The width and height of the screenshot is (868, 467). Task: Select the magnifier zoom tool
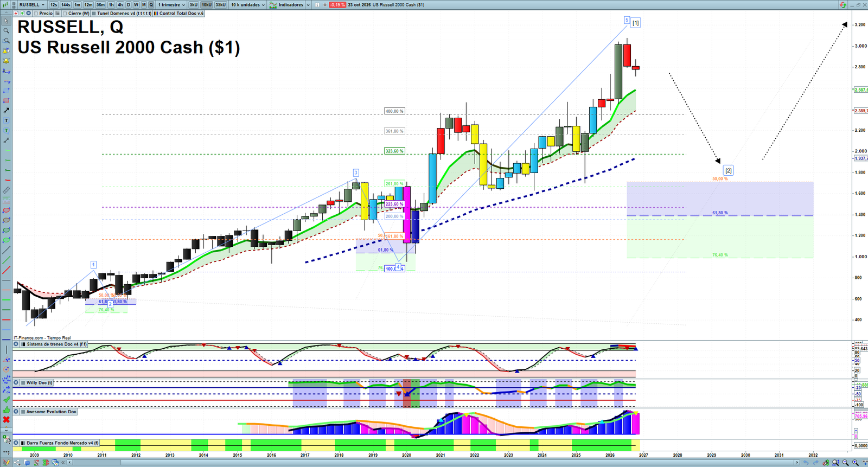coord(6,31)
